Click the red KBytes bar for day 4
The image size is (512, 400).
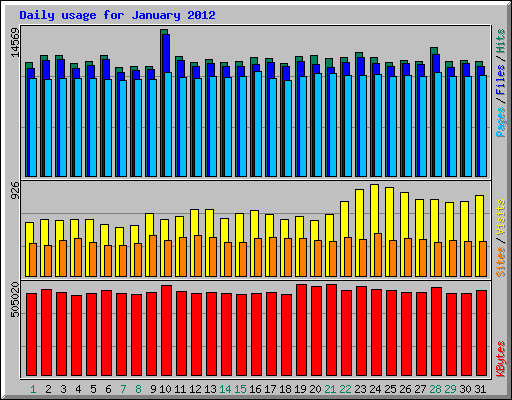76,335
